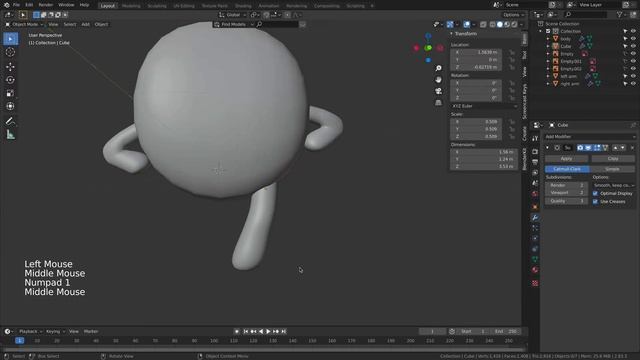This screenshot has height=360, width=640.
Task: Toggle Use Creases checkbox
Action: tap(595, 202)
